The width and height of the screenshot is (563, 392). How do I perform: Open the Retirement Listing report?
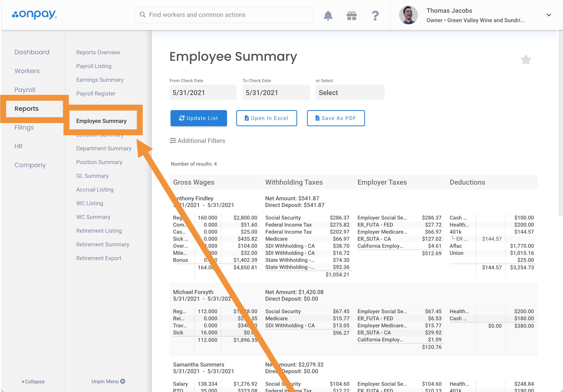[x=99, y=231]
